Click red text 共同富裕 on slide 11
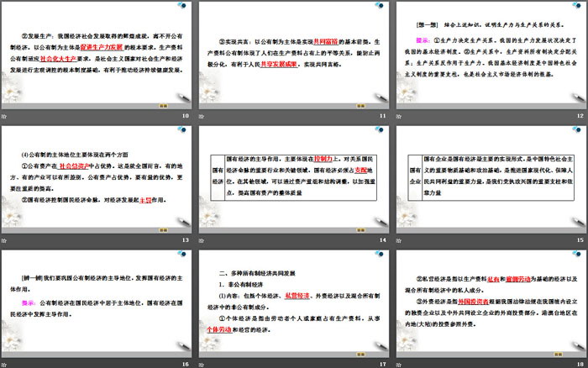 (x=326, y=42)
